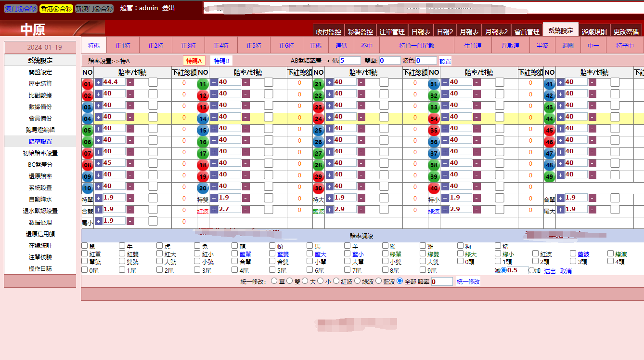Viewport: 644px width, 360px height.
Task: Click the 統一修改 link
Action: click(x=468, y=281)
